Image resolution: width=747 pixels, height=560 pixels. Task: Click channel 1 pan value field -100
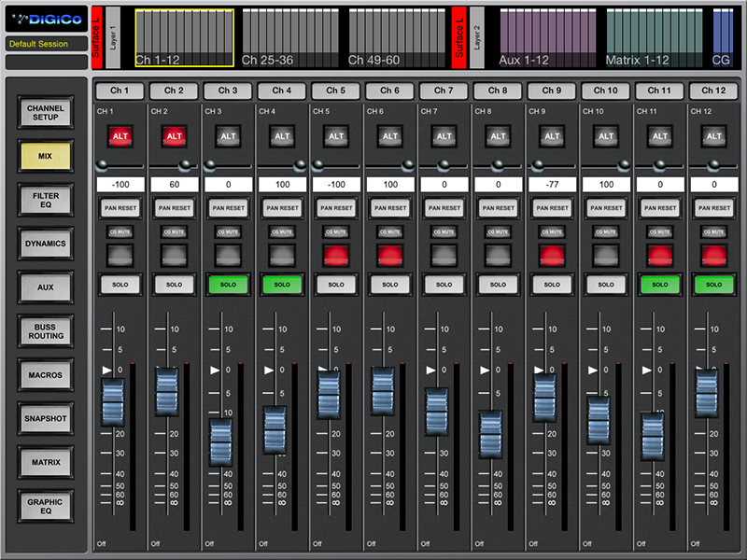120,184
